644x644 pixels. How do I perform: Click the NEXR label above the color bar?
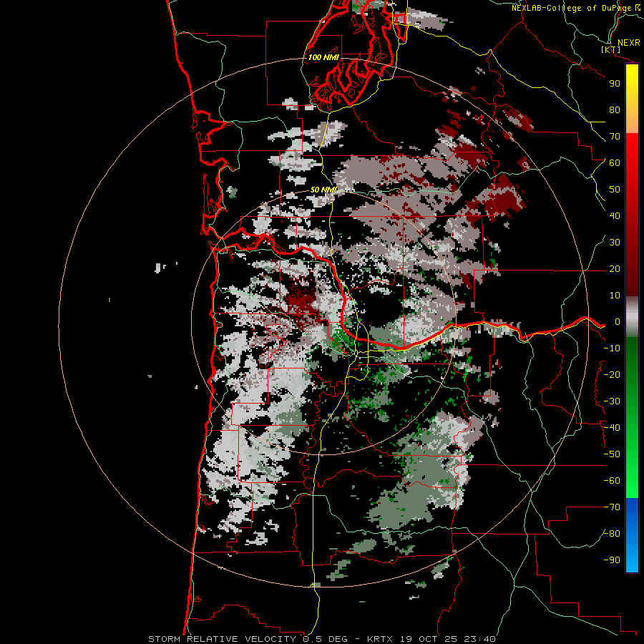[629, 43]
